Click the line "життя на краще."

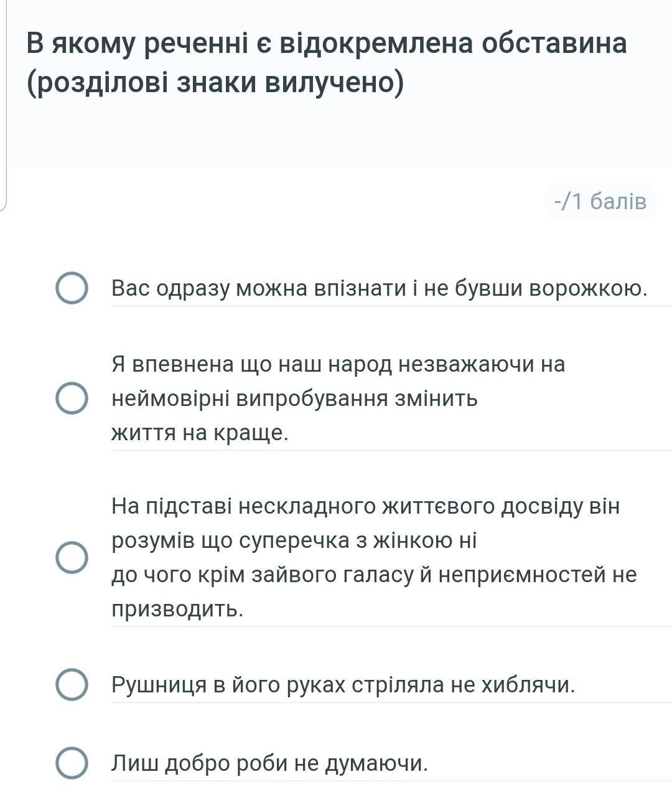[x=200, y=433]
